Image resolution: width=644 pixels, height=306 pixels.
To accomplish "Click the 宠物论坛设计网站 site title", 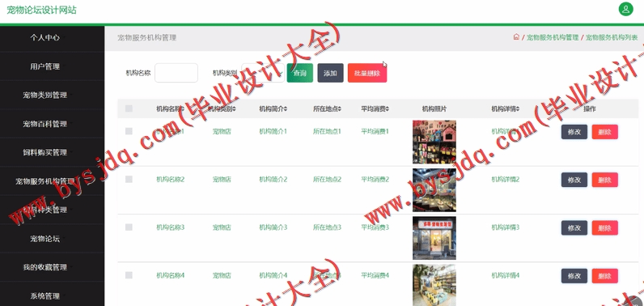I will [41, 11].
